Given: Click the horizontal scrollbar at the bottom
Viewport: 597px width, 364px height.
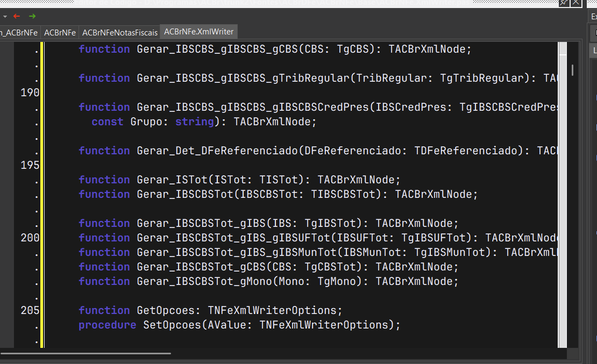Looking at the screenshot, I should [x=86, y=353].
